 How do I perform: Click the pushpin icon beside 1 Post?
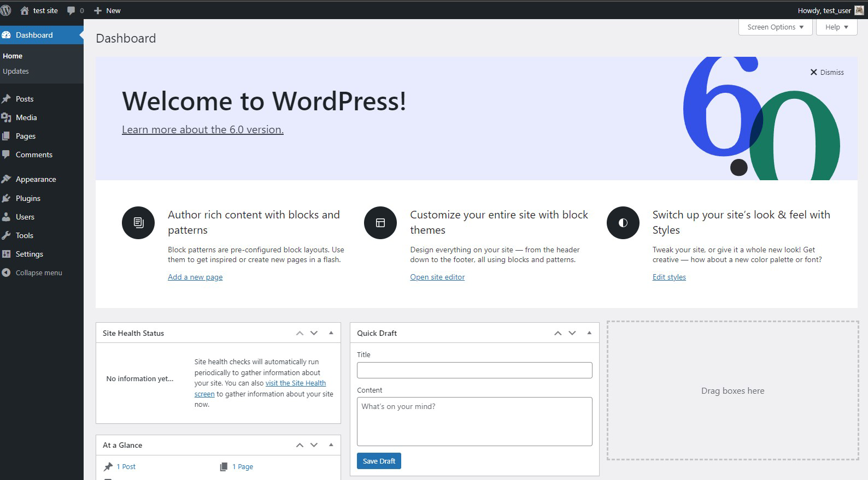pos(108,467)
